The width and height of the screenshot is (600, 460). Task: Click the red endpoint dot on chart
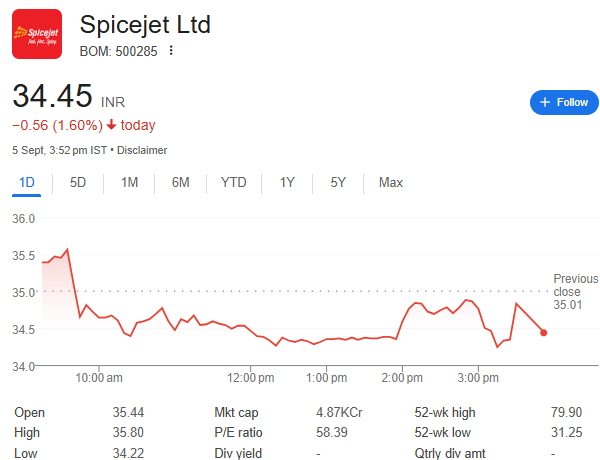click(x=543, y=332)
